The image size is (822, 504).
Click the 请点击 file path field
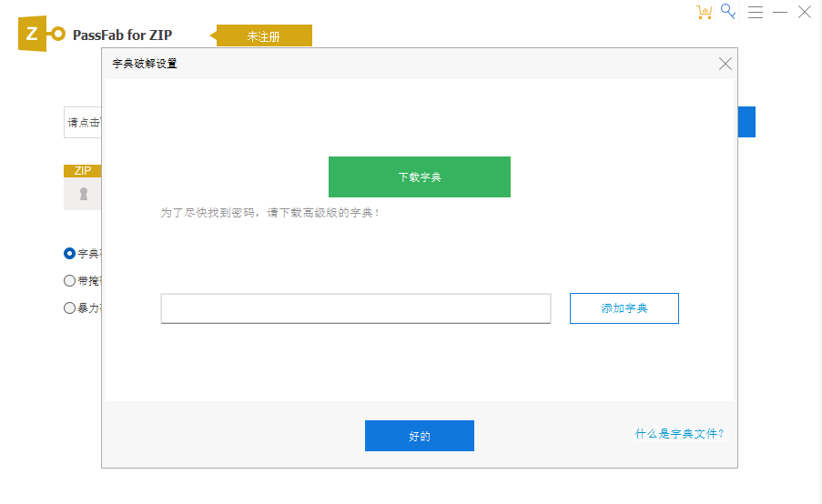(83, 123)
